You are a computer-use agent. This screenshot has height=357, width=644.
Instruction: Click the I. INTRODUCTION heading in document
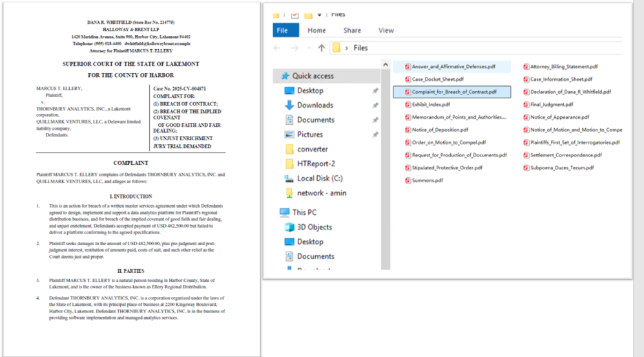pos(130,197)
